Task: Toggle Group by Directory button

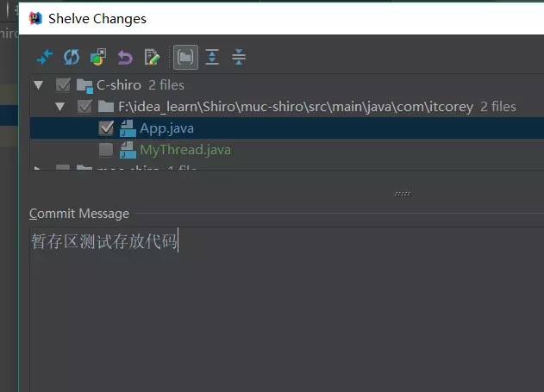Action: [185, 57]
